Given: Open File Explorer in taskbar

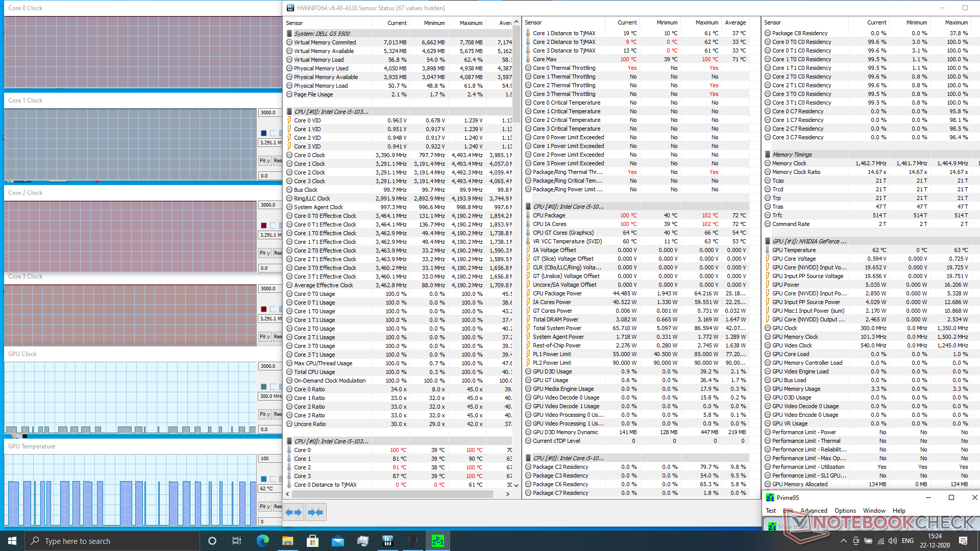Looking at the screenshot, I should [287, 541].
